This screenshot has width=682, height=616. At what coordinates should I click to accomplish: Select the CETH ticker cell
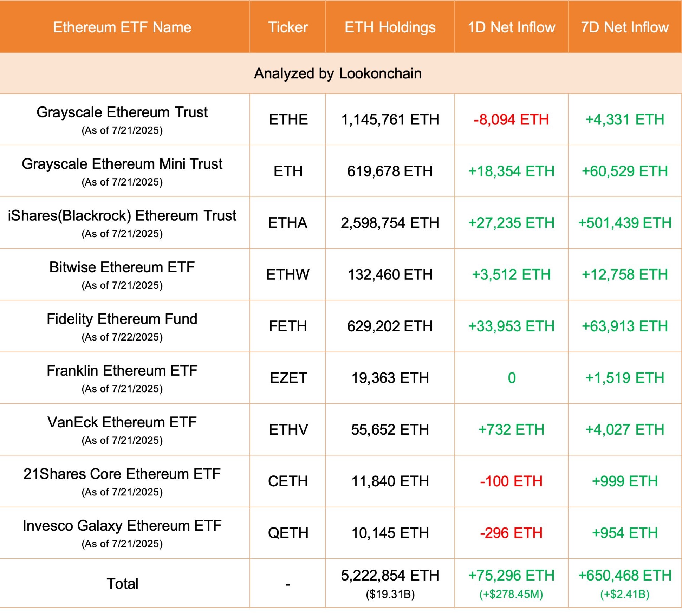pos(288,481)
